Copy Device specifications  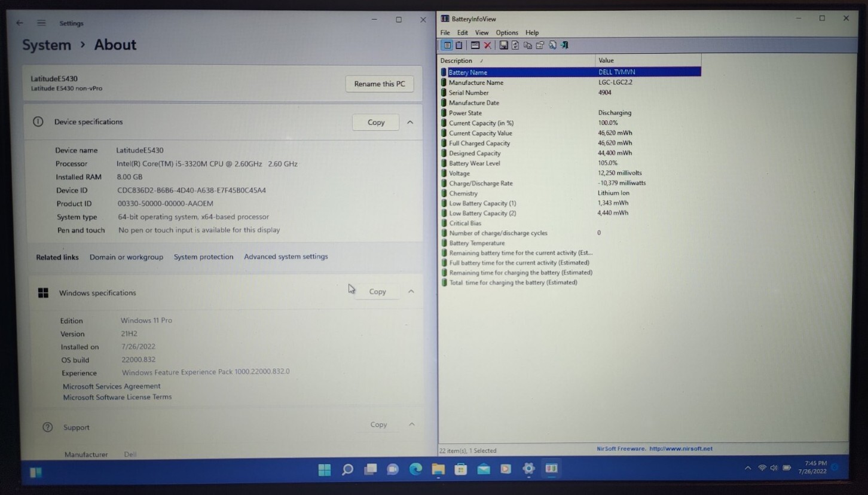point(376,122)
